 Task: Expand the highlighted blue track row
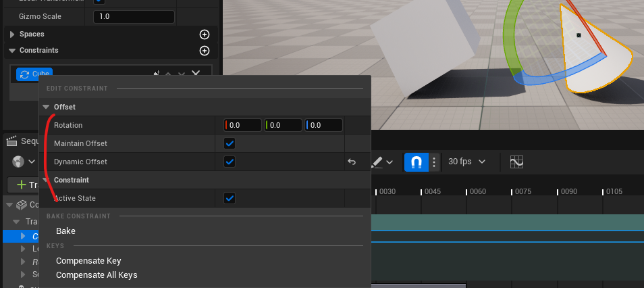point(24,236)
